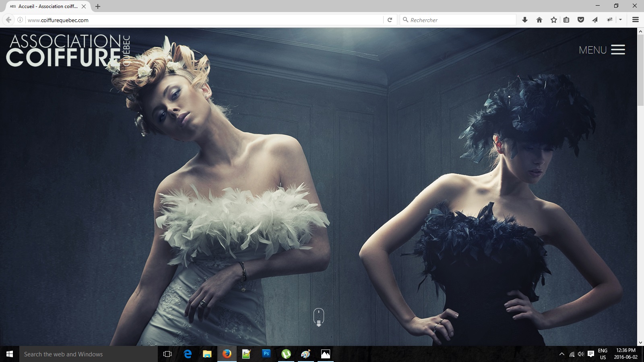
Task: Expand the dropdown beside the bug icon
Action: (x=620, y=20)
